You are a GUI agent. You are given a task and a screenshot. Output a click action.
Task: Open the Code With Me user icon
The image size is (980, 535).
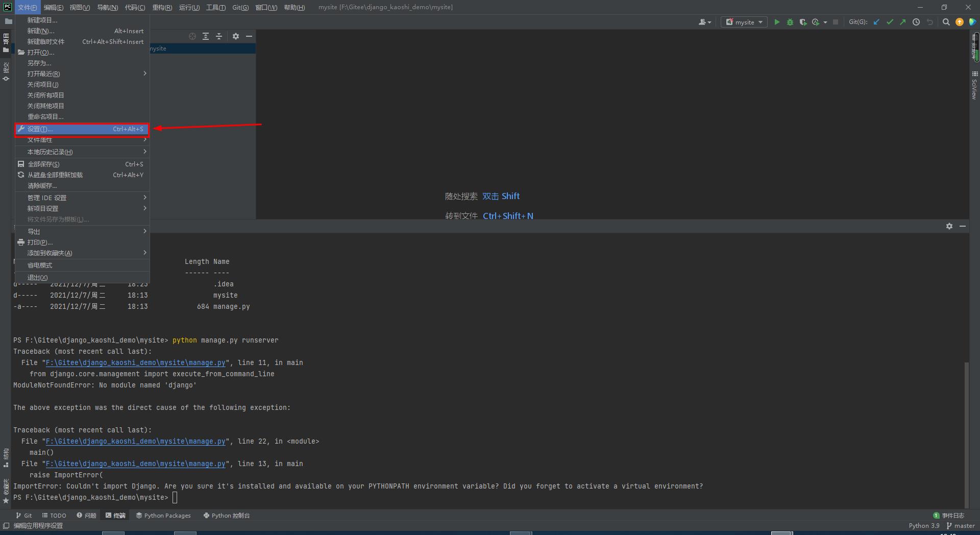point(705,22)
